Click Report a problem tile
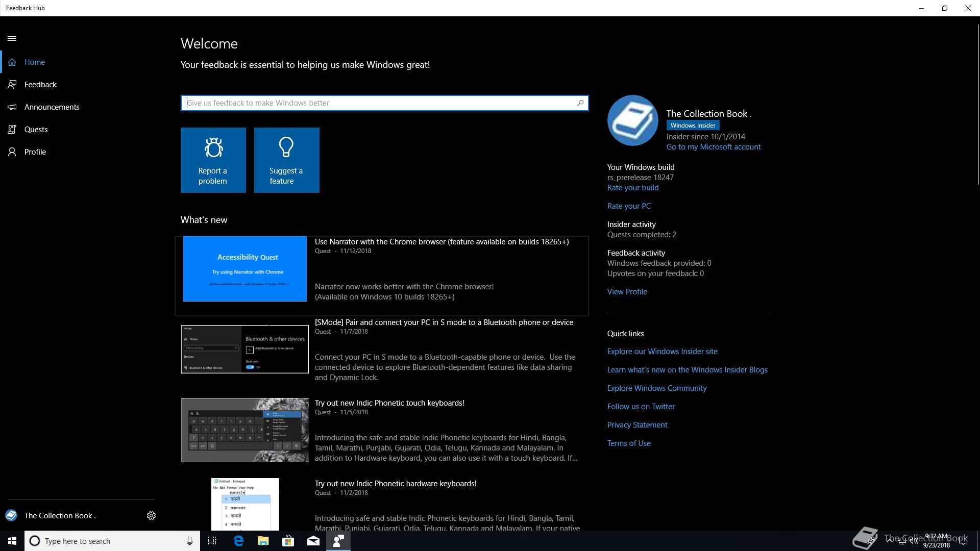Image resolution: width=980 pixels, height=551 pixels. pos(213,160)
